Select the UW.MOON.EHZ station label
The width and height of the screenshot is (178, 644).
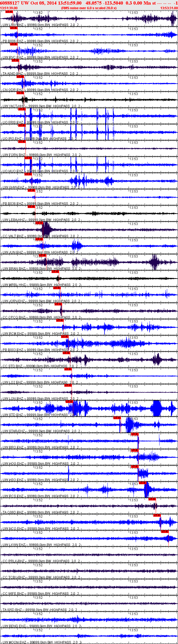pyautogui.click(x=15, y=642)
